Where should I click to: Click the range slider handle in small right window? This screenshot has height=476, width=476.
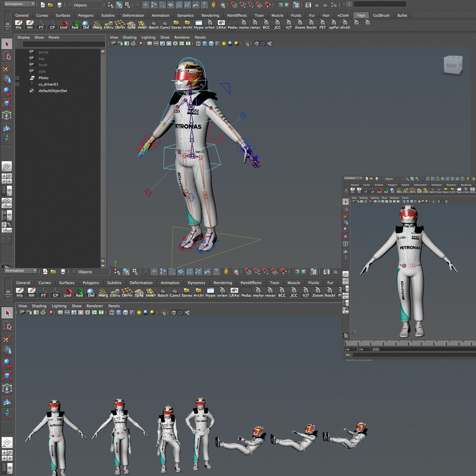(376, 349)
